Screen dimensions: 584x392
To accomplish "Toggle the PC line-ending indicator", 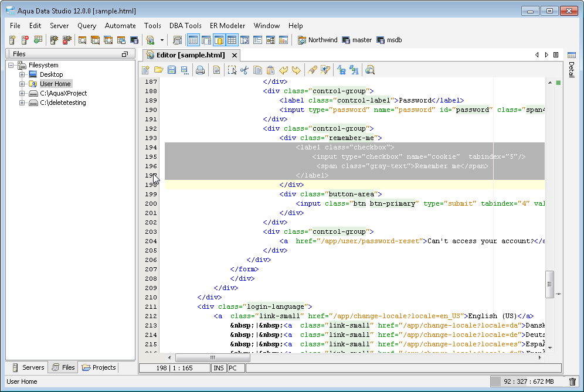I will [x=233, y=368].
